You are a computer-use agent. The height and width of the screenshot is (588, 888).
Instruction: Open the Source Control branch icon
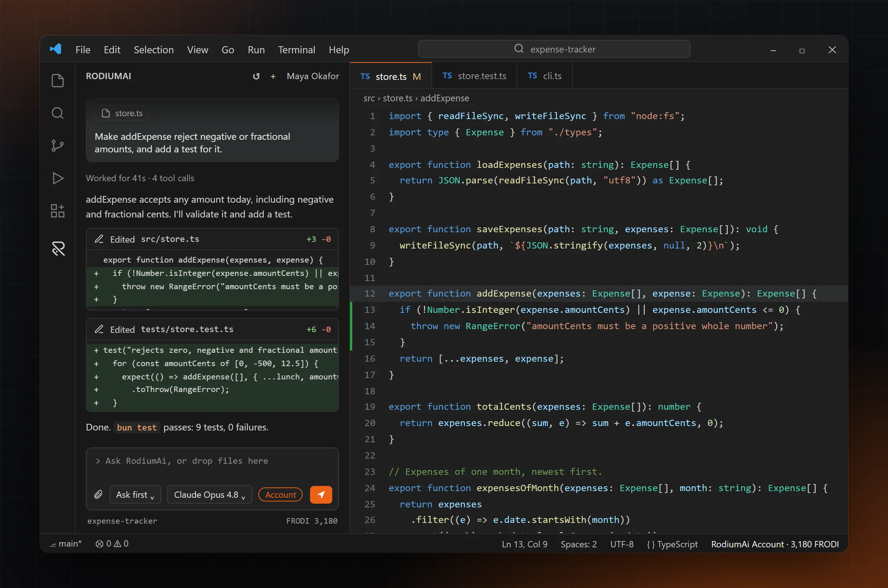[57, 145]
